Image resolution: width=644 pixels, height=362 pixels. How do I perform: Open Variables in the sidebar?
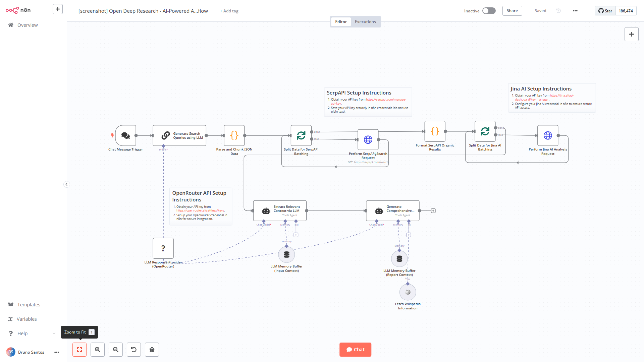tap(27, 319)
